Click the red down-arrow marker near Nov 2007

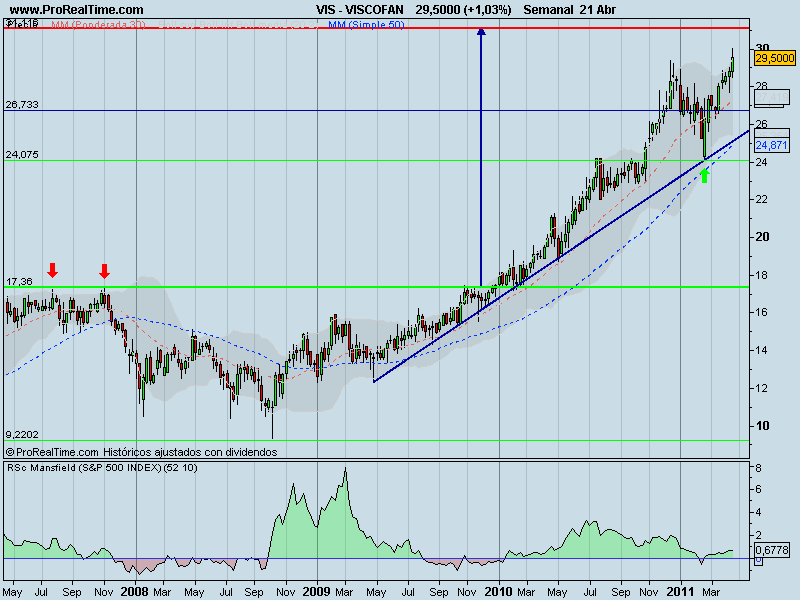(105, 271)
